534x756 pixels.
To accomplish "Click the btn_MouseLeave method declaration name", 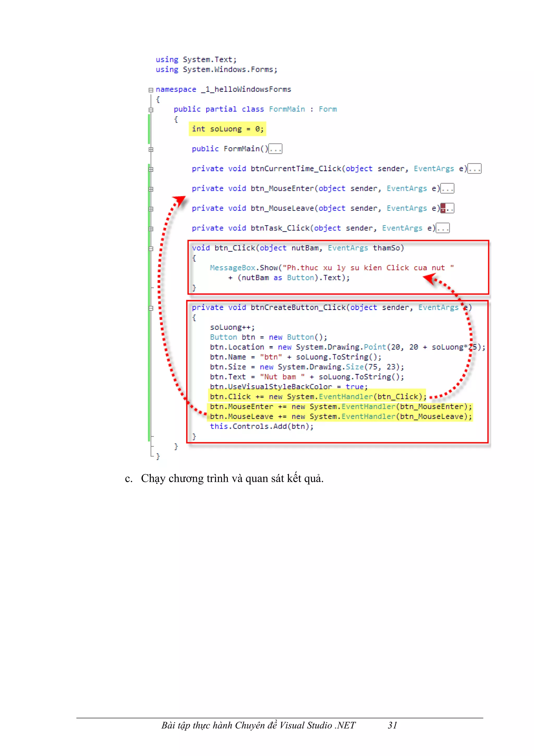I will tap(283, 208).
